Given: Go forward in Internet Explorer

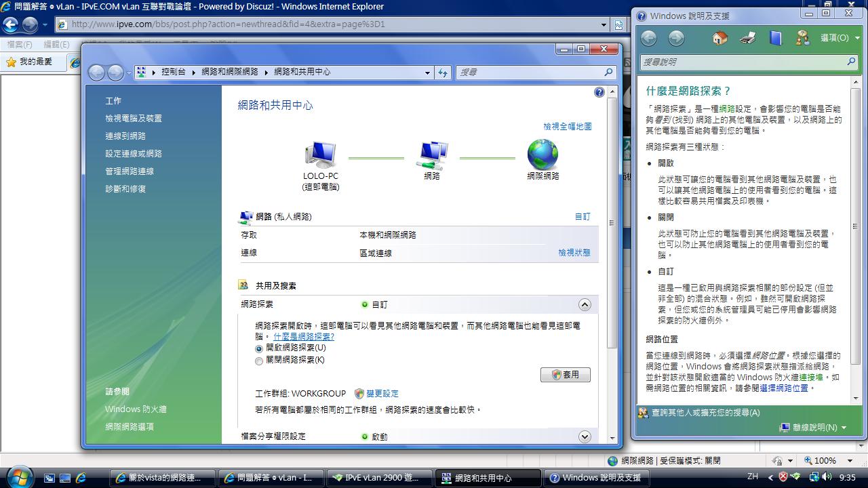Looking at the screenshot, I should coord(30,24).
